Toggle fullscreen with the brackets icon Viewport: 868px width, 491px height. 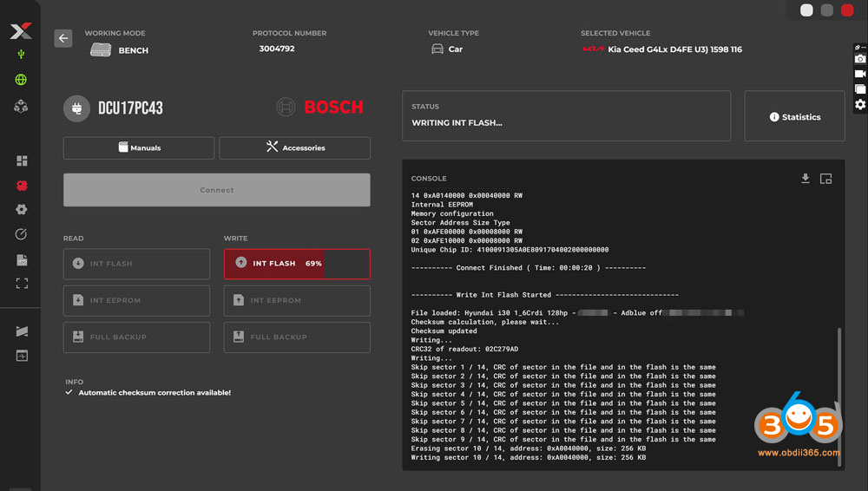point(22,284)
